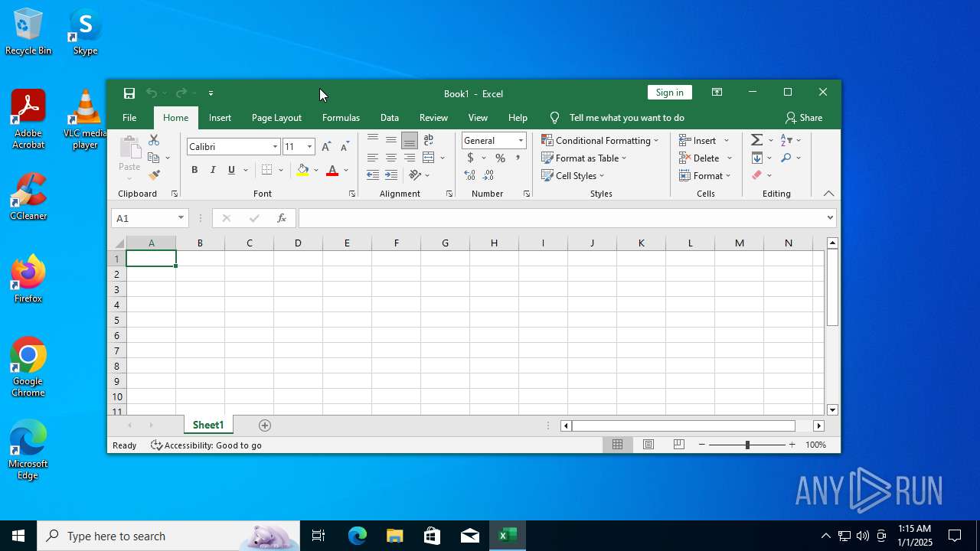Adjust the zoom slider handle
The width and height of the screenshot is (980, 551).
click(x=747, y=445)
